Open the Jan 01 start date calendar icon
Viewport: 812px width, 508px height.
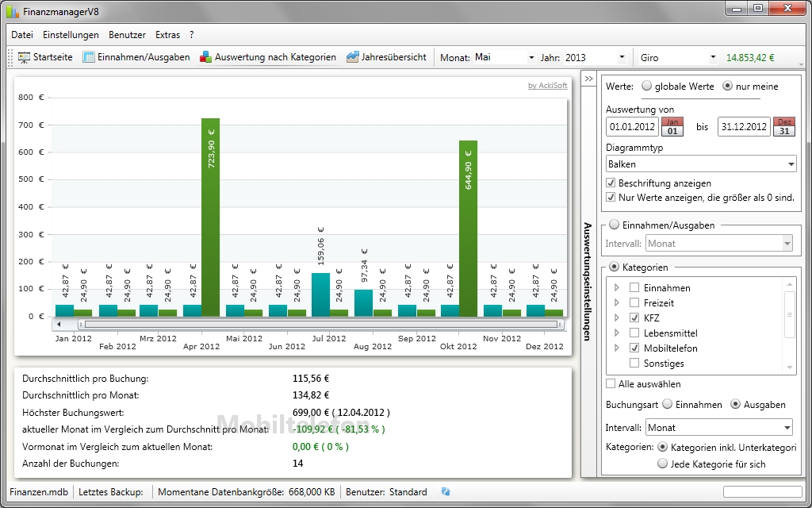point(672,126)
